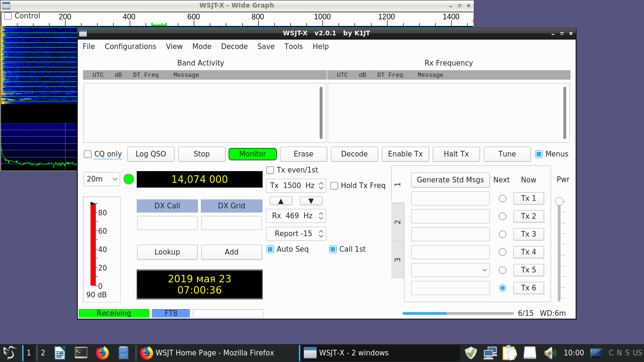Screen dimensions: 644x362
Task: Launch Firefox from the taskbar quick-launch
Action: (102, 353)
